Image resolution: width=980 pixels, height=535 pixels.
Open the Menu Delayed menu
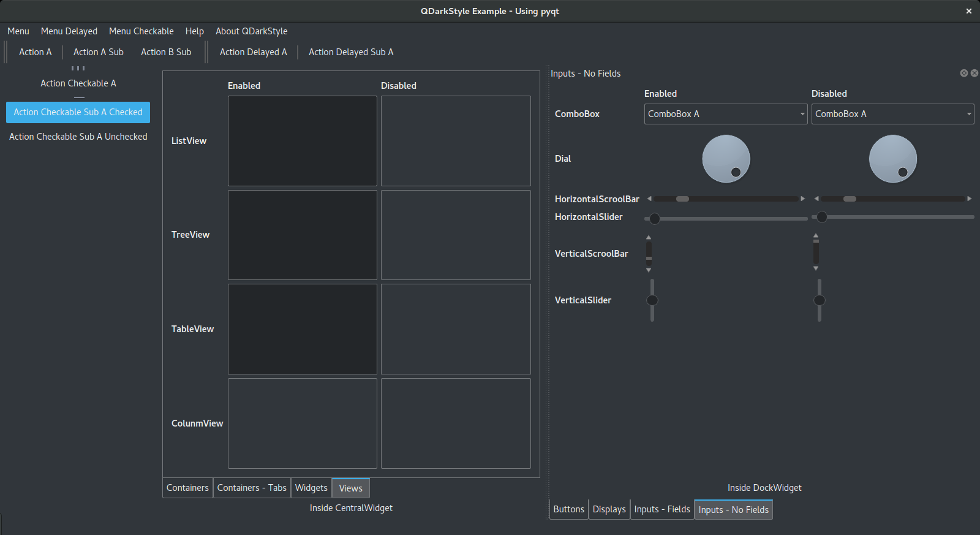69,31
